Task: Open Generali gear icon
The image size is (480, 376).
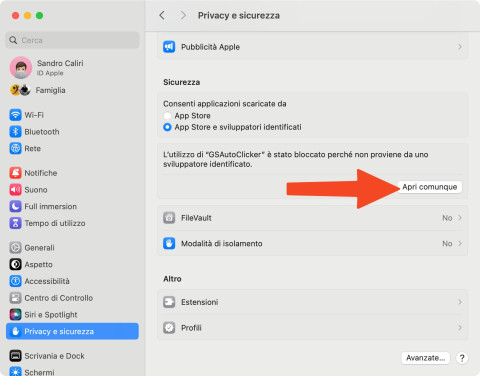Action: (15, 248)
